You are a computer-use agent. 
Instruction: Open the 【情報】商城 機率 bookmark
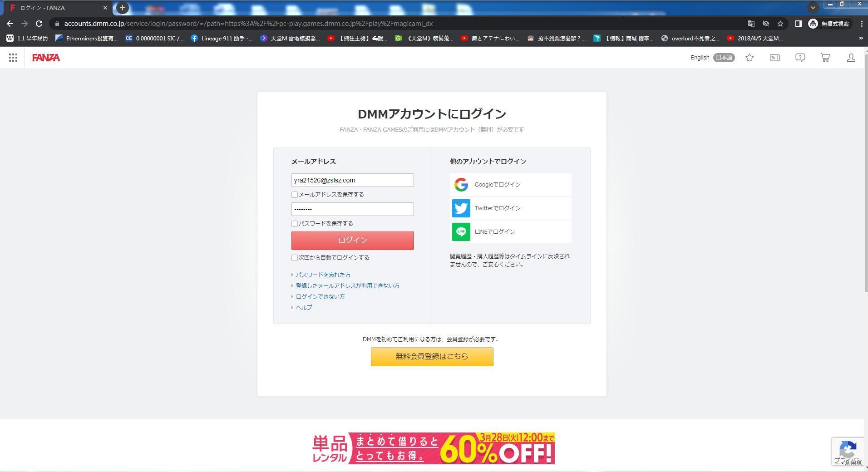[624, 39]
